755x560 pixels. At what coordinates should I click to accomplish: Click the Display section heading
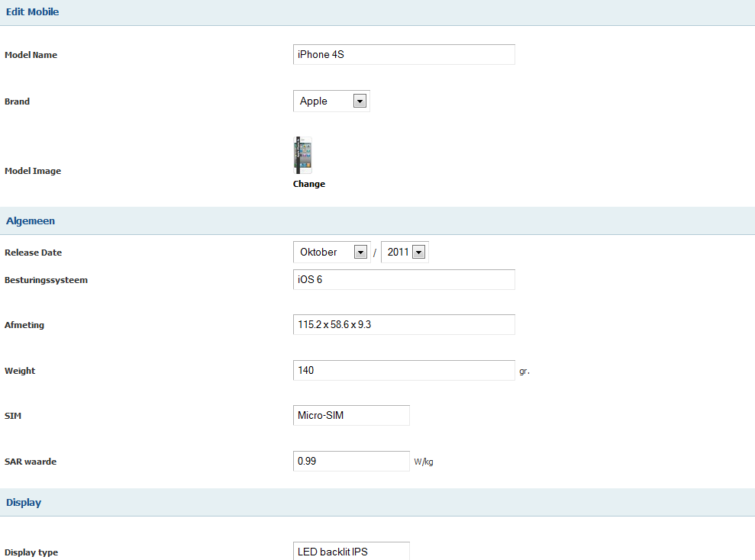[x=24, y=502]
